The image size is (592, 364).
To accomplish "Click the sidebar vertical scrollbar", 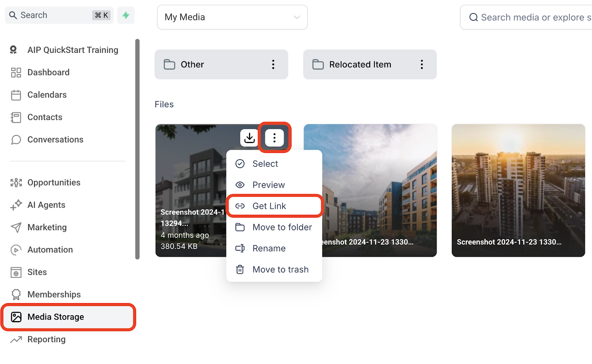I will [137, 149].
